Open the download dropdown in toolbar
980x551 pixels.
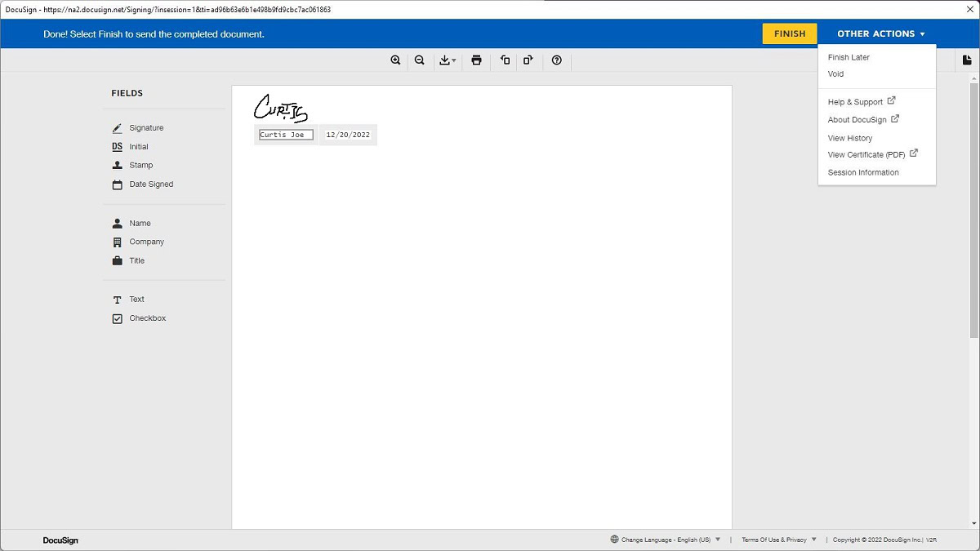click(x=448, y=60)
